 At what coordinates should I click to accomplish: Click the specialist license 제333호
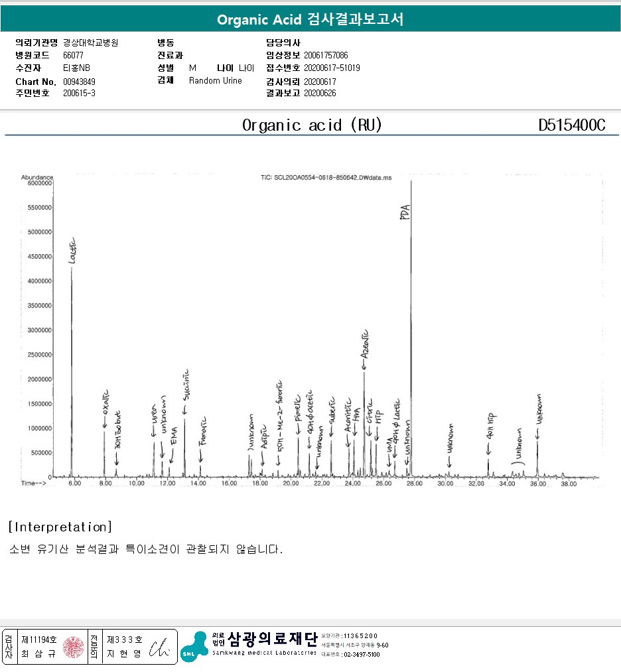pyautogui.click(x=124, y=639)
